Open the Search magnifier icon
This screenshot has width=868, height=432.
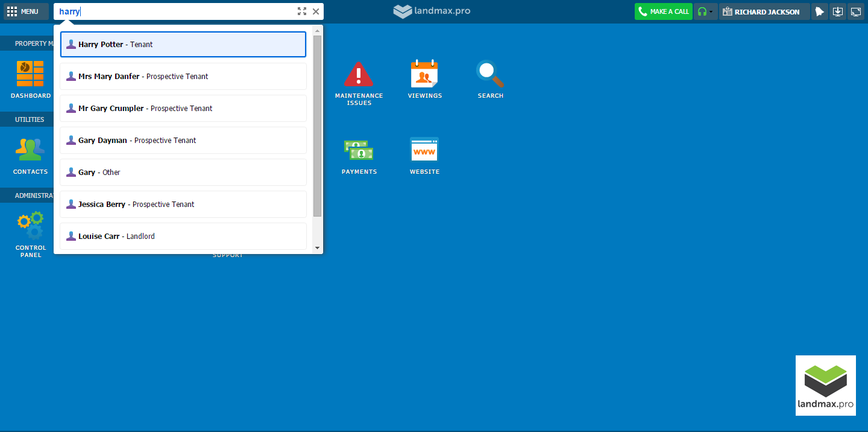tap(490, 75)
